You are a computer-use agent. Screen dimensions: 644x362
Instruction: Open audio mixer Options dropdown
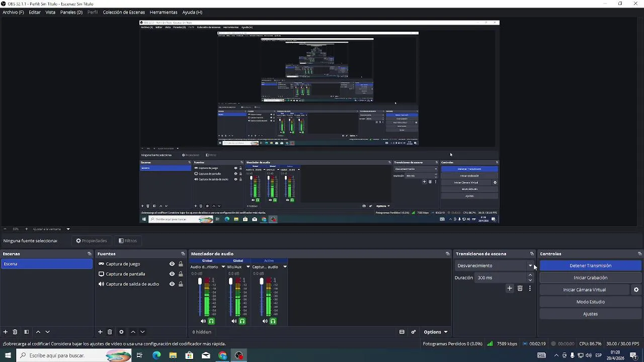(x=435, y=332)
